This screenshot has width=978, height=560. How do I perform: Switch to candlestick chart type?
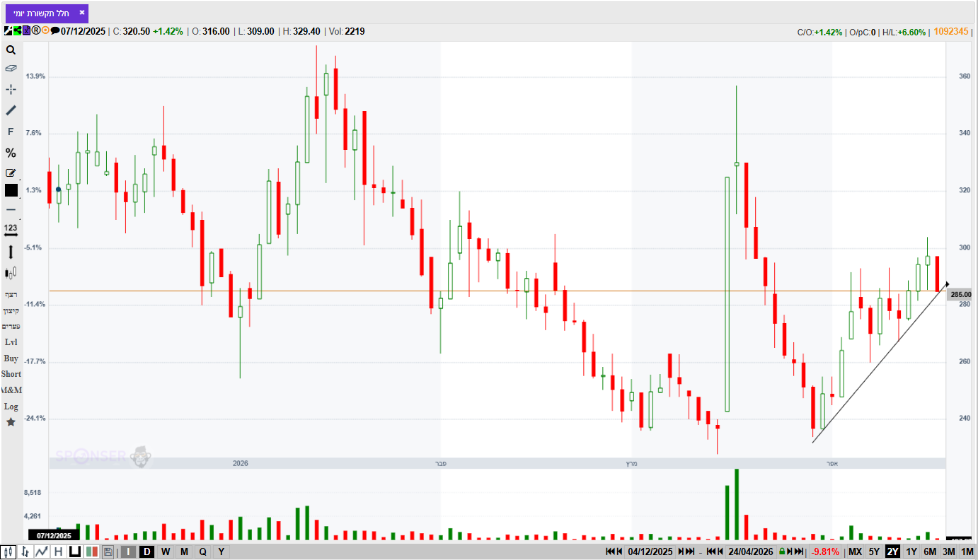(8, 552)
